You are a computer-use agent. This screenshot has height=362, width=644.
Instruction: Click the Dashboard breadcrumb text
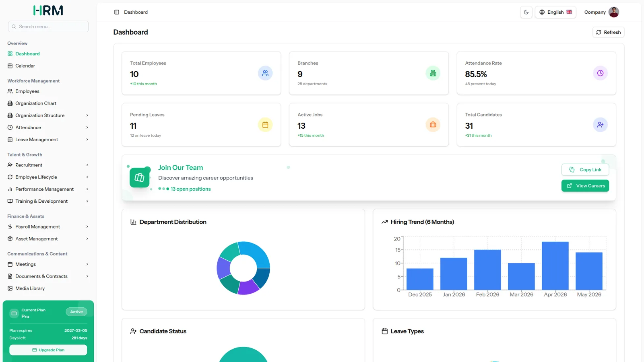click(136, 12)
